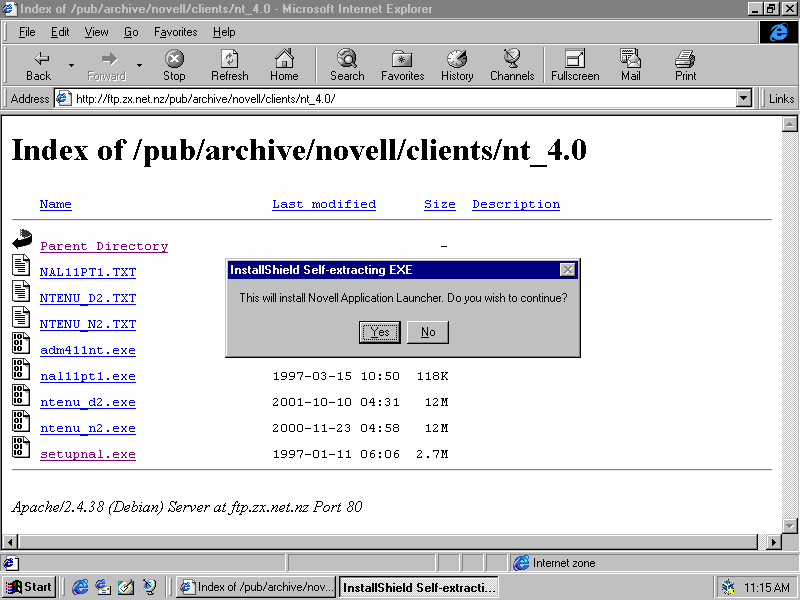This screenshot has width=800, height=600.
Task: Go back using the Back toolbar button
Action: (x=38, y=66)
